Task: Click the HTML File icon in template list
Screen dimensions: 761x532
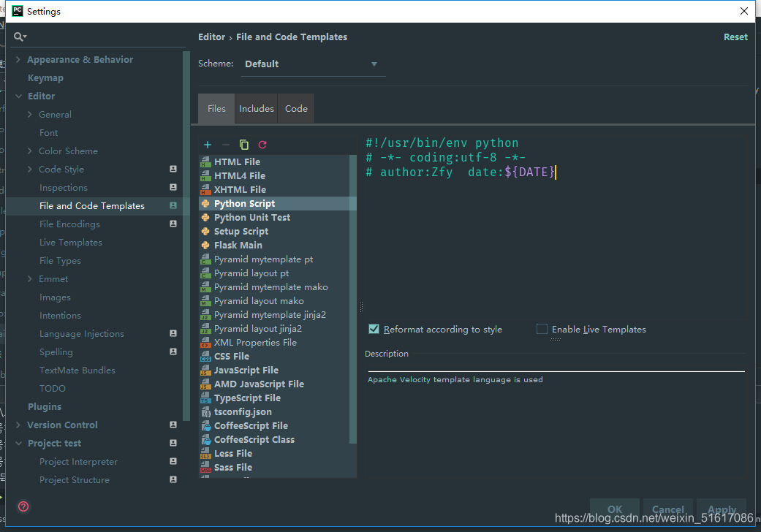Action: [205, 162]
